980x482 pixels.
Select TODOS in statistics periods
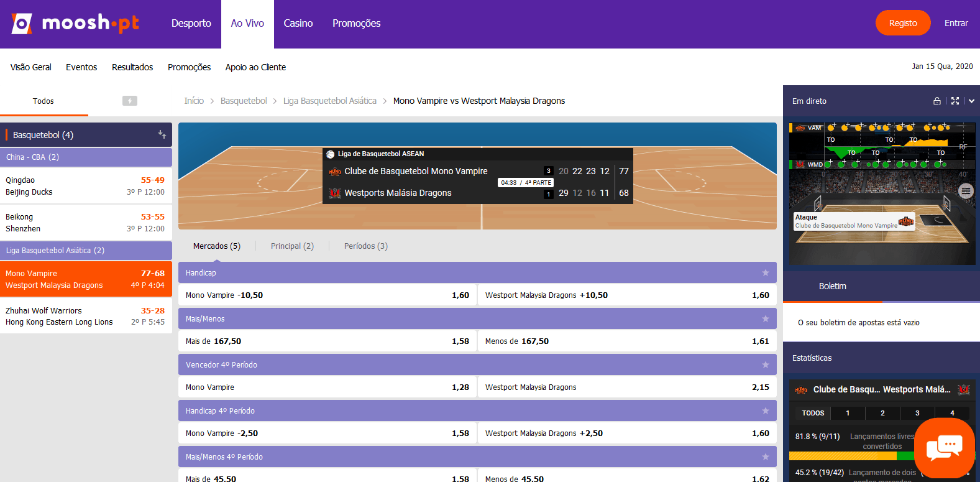(x=813, y=413)
